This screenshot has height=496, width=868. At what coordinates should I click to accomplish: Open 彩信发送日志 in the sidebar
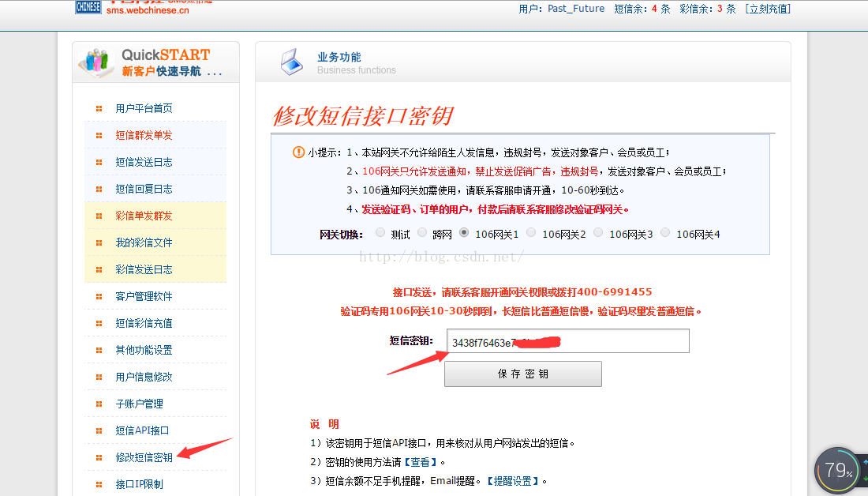coord(144,270)
